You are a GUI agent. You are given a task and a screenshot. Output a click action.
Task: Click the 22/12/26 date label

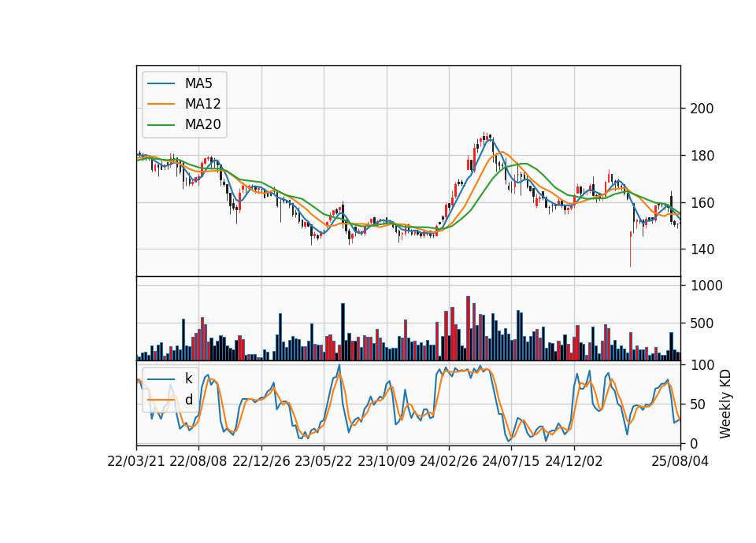click(261, 461)
